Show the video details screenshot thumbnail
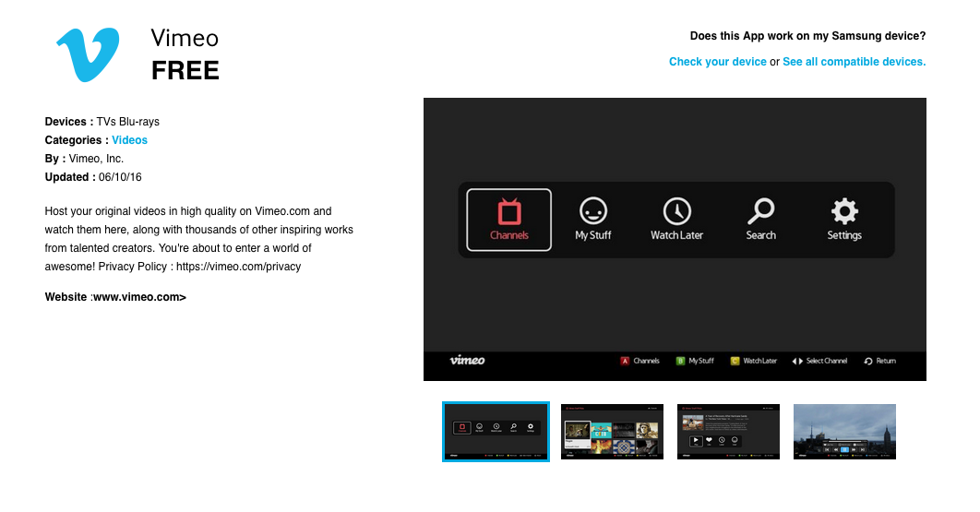The image size is (980, 512). coord(728,432)
